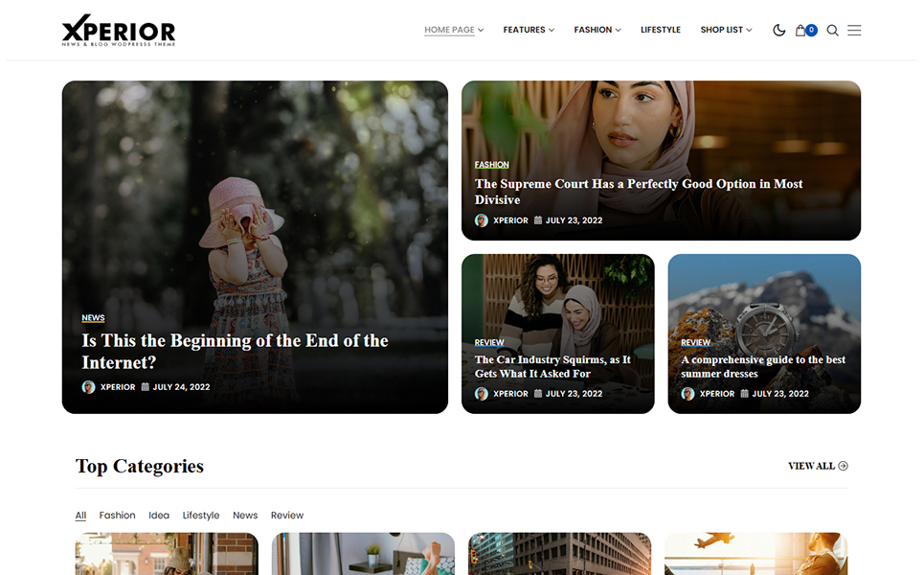Open the shopping cart icon
Image resolution: width=924 pixels, height=575 pixels.
tap(801, 30)
